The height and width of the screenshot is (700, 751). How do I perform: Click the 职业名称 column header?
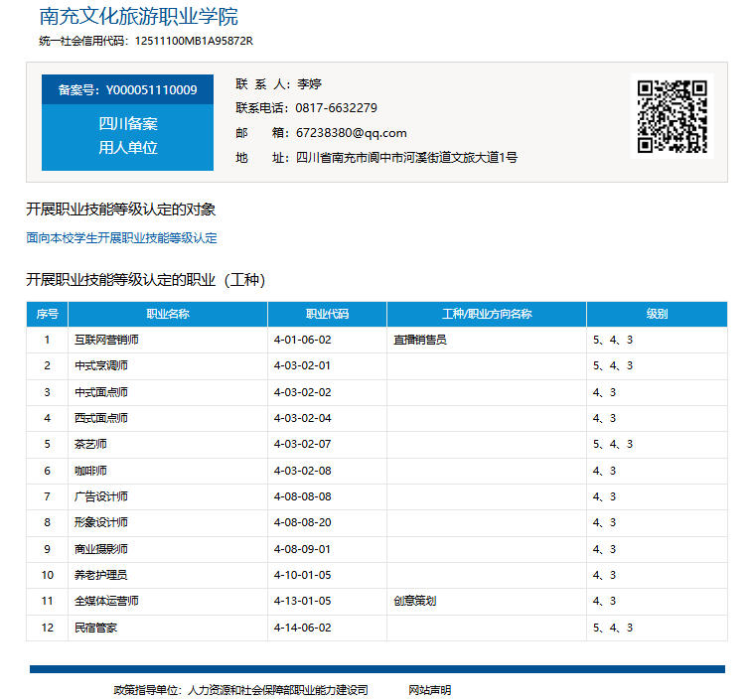(x=168, y=314)
